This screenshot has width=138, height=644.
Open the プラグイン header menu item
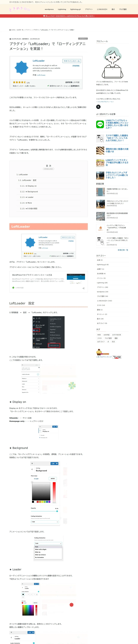[x=89, y=9]
